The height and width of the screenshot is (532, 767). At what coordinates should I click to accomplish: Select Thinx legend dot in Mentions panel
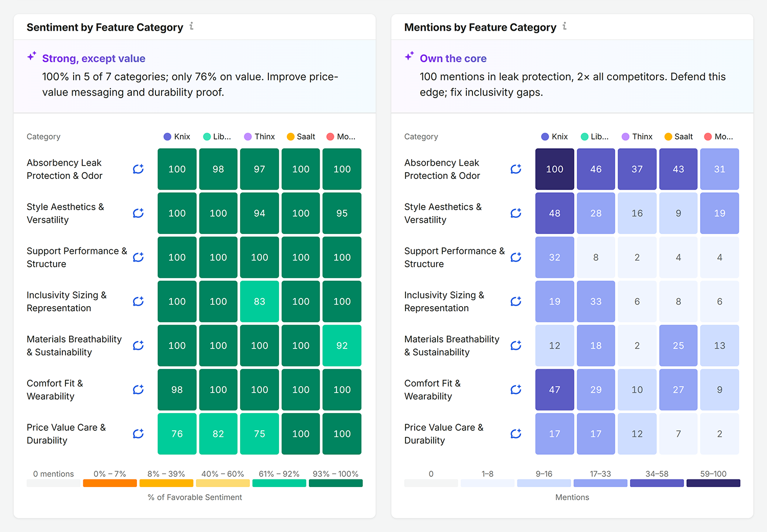tap(625, 136)
